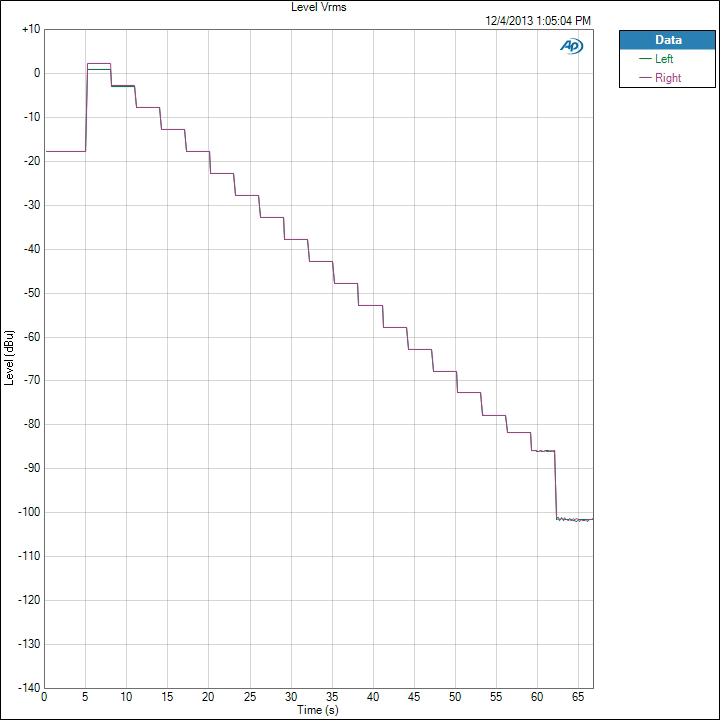720x720 pixels.
Task: Click the -100 tick on the level axis
Action: point(28,512)
